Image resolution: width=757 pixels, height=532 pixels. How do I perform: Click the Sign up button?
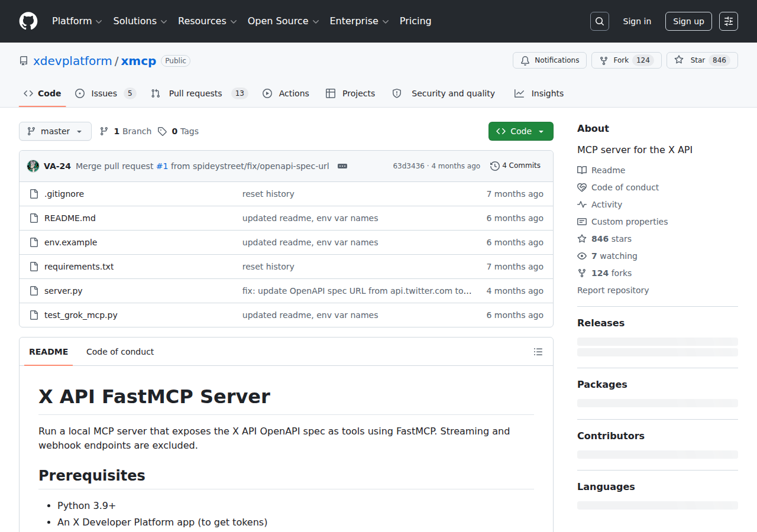pos(688,21)
